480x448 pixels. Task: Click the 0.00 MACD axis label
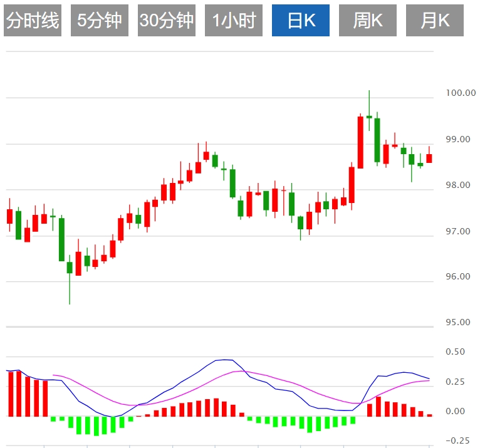tap(455, 411)
